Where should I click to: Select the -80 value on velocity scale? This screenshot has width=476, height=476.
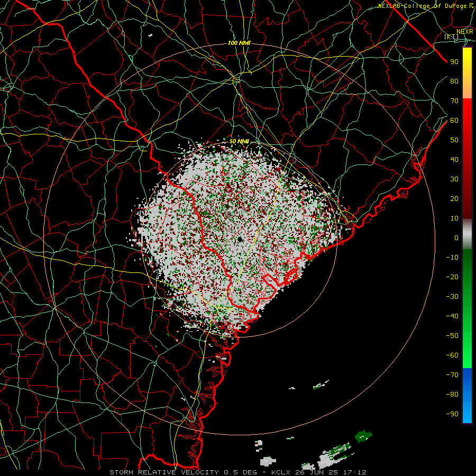pos(452,395)
